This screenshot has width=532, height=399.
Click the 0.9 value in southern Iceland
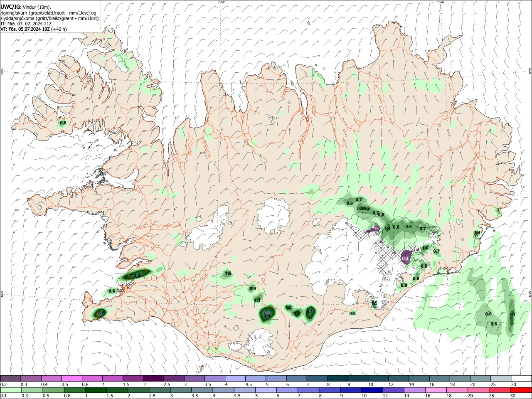[253, 289]
